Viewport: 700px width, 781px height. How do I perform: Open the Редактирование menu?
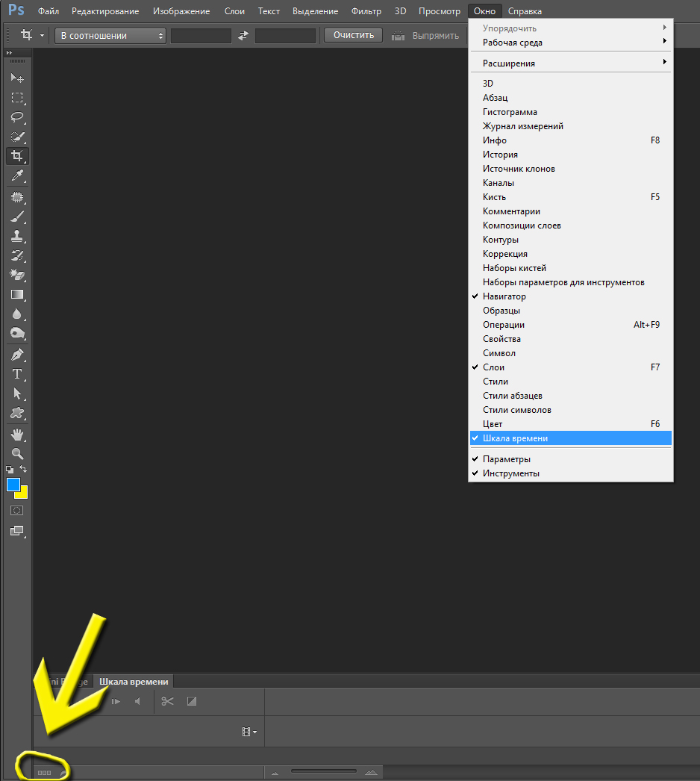105,11
